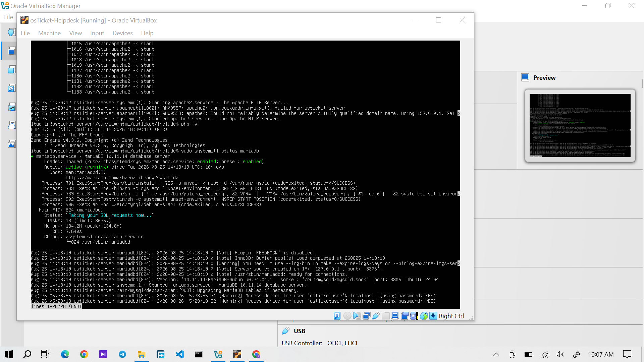The width and height of the screenshot is (644, 362).
Task: Open Telegram from the taskbar
Action: click(122, 354)
